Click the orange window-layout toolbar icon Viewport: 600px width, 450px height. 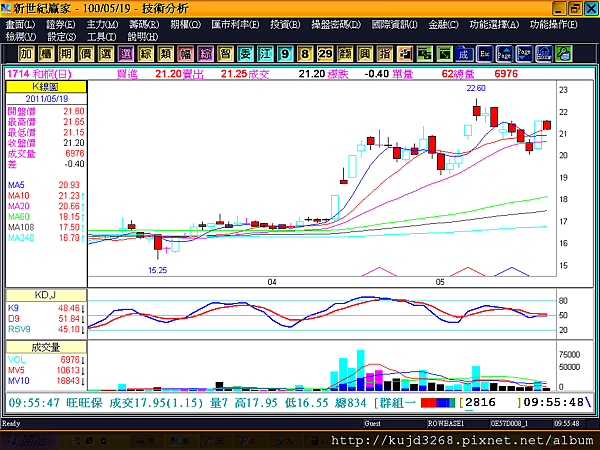pyautogui.click(x=404, y=54)
